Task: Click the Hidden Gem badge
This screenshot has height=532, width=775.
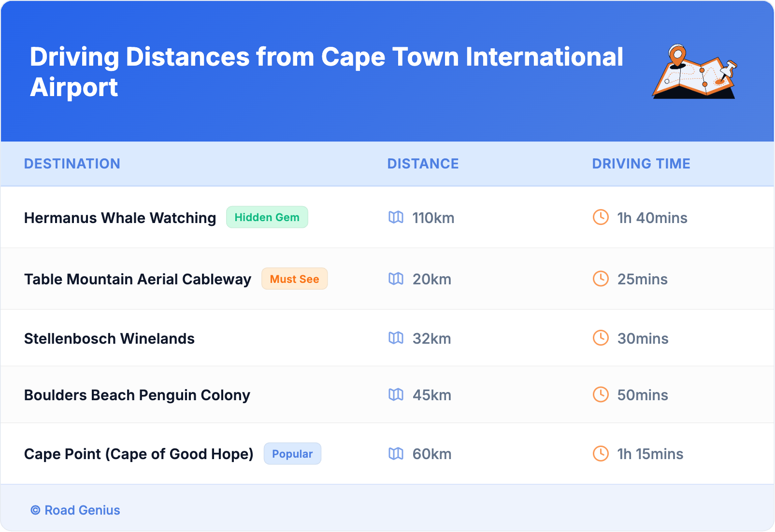Action: coord(267,217)
